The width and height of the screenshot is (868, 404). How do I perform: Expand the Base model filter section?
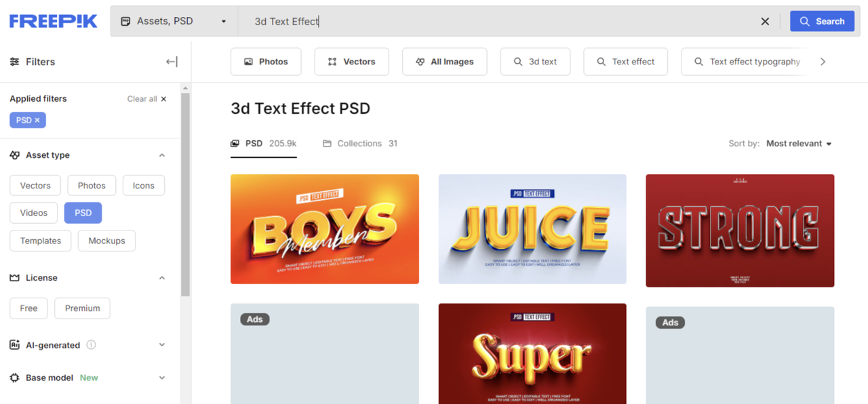[x=162, y=378]
